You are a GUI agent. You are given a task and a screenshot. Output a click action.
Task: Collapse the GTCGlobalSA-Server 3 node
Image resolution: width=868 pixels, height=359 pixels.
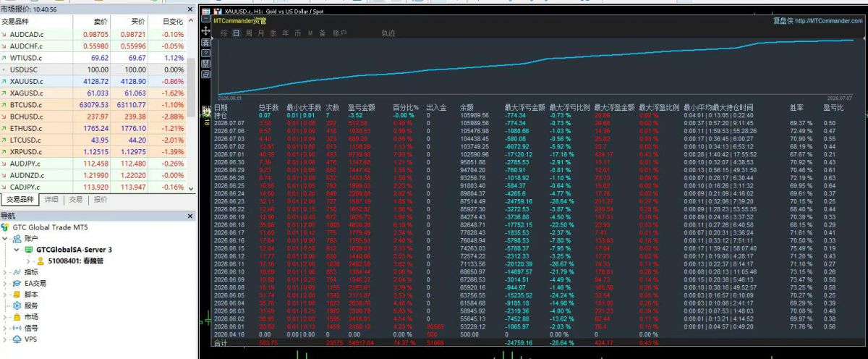coord(17,250)
